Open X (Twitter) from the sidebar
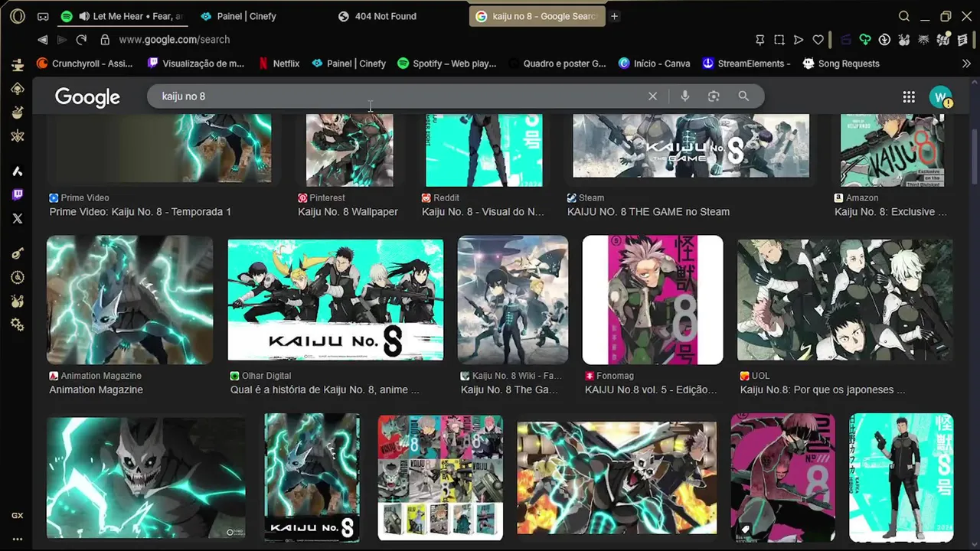 17,218
